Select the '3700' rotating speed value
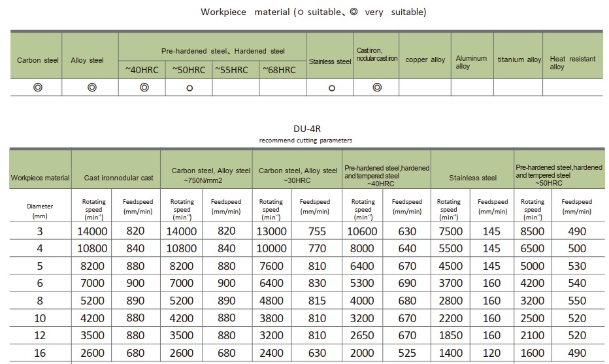This screenshot has width=609, height=364. point(450,283)
